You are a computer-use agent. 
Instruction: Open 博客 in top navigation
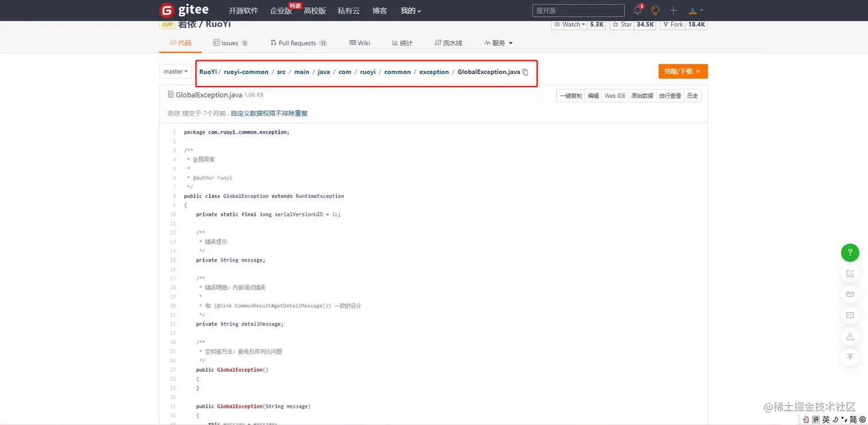click(x=379, y=11)
